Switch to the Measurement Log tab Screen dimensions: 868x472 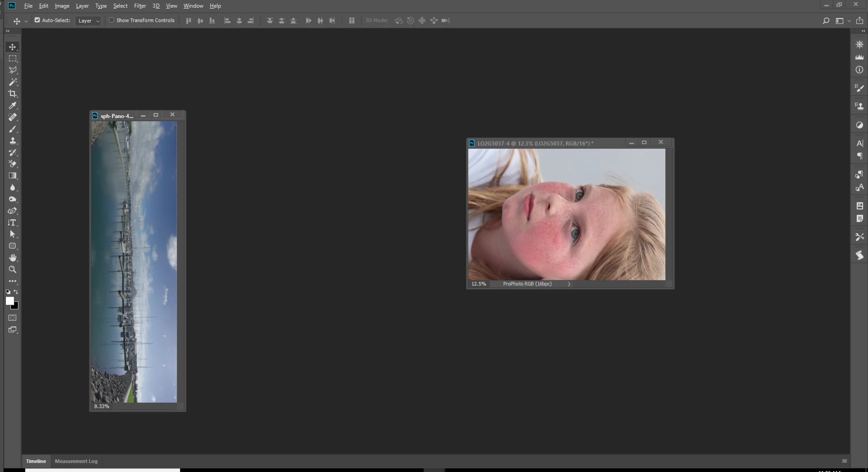(x=76, y=461)
